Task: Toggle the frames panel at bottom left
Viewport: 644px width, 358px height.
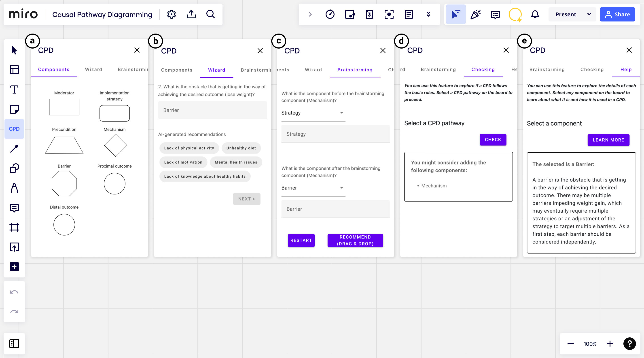Action: (14, 343)
